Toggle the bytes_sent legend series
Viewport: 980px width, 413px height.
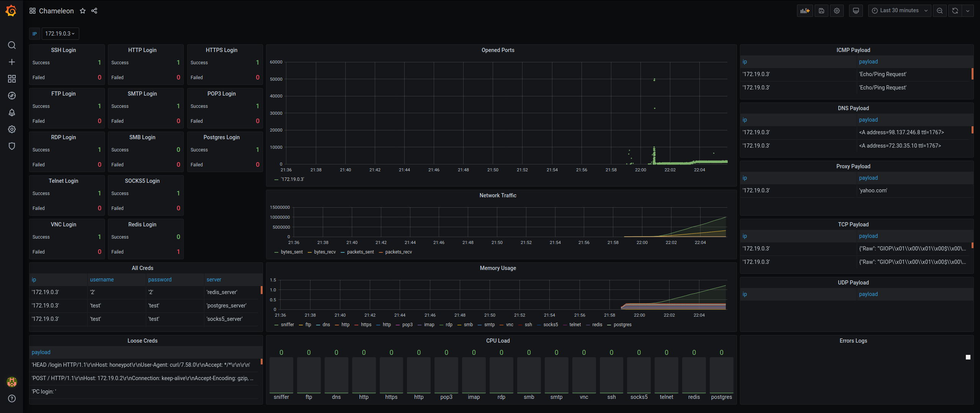[291, 252]
